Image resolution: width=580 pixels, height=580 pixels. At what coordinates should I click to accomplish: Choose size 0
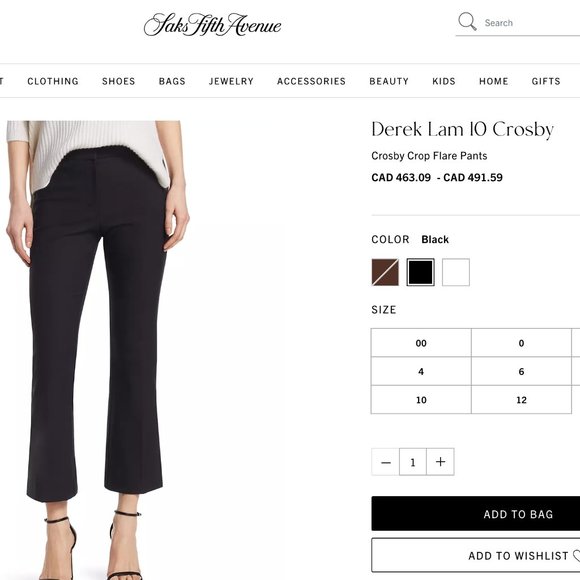click(521, 343)
